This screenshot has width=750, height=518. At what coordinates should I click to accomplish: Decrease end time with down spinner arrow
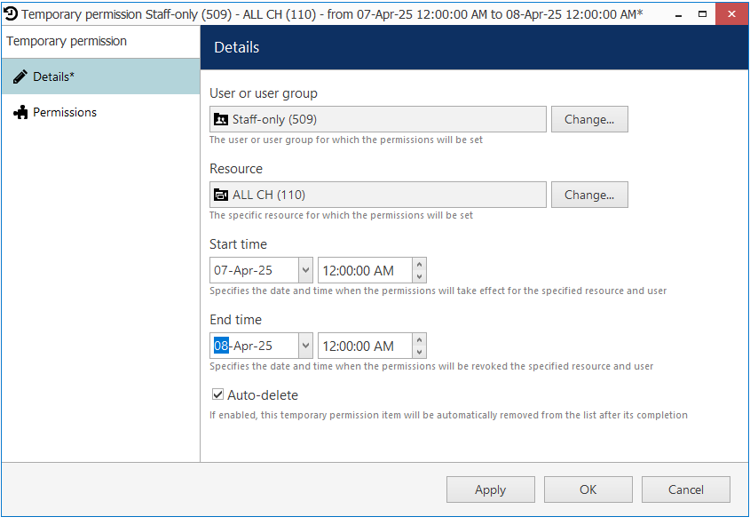(x=419, y=352)
